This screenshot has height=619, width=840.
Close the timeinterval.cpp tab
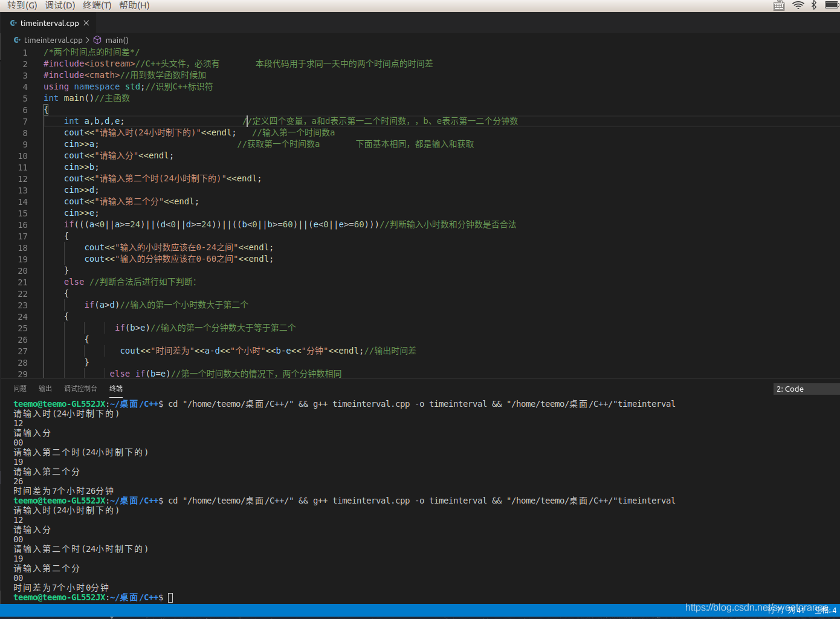pyautogui.click(x=86, y=23)
